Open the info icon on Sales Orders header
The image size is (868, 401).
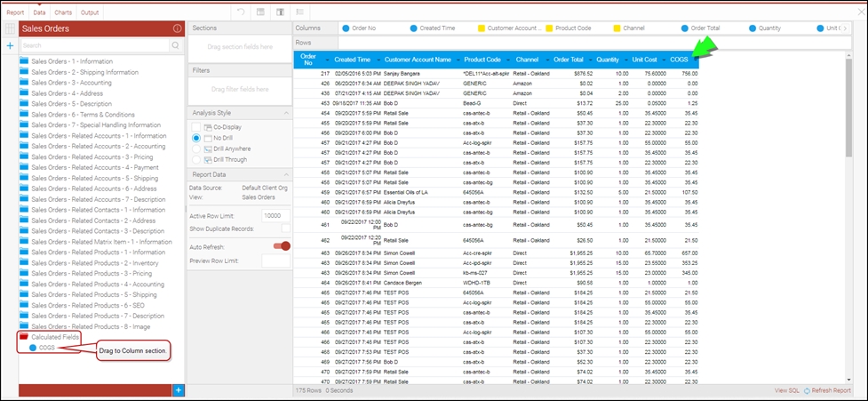pyautogui.click(x=177, y=28)
